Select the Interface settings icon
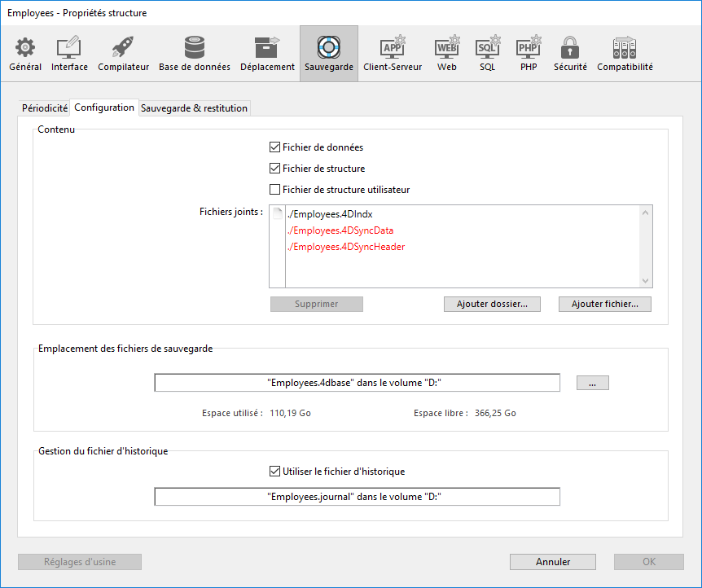 [x=69, y=54]
